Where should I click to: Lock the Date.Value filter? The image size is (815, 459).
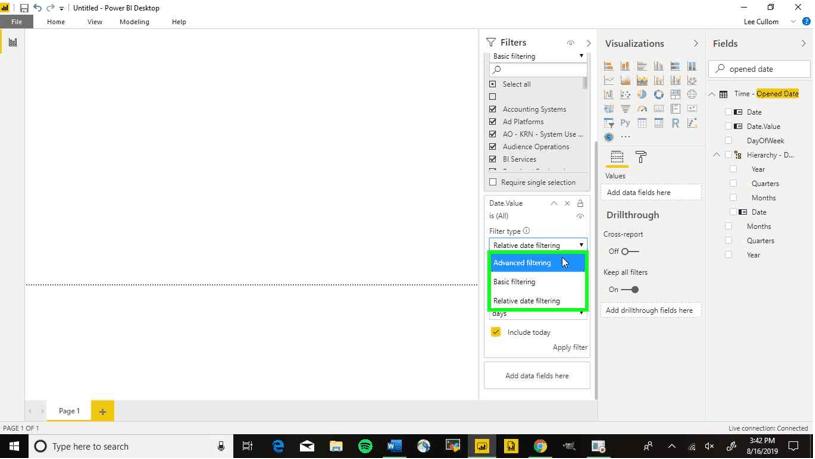pyautogui.click(x=580, y=203)
